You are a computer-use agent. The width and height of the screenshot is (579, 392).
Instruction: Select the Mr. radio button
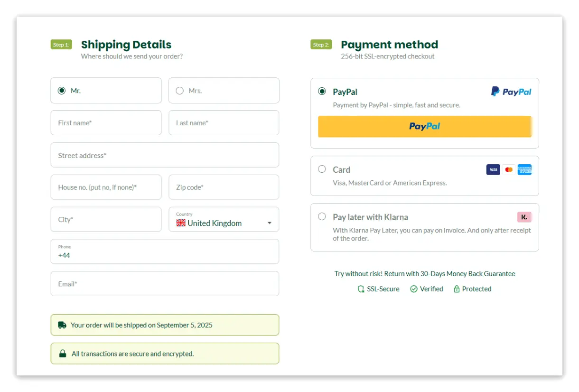point(62,91)
